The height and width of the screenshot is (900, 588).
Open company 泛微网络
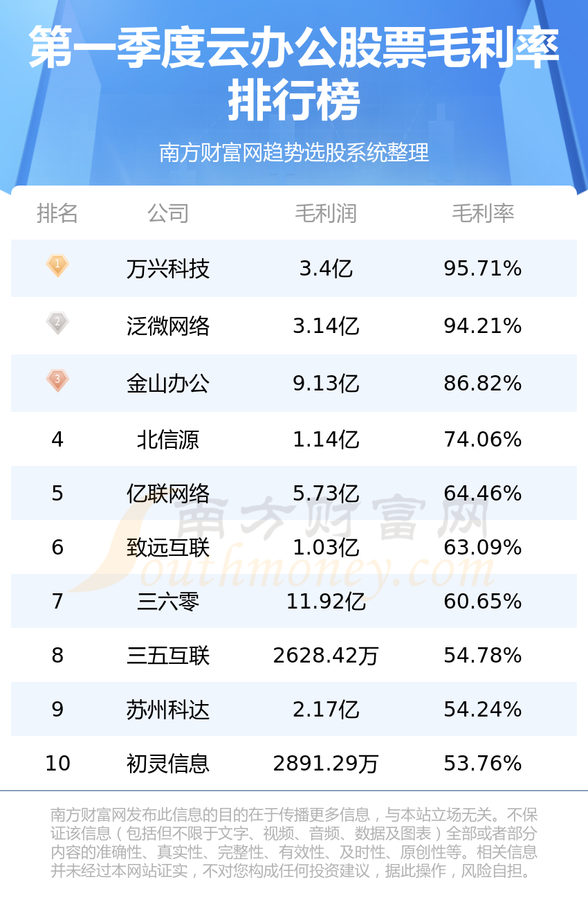(x=168, y=326)
